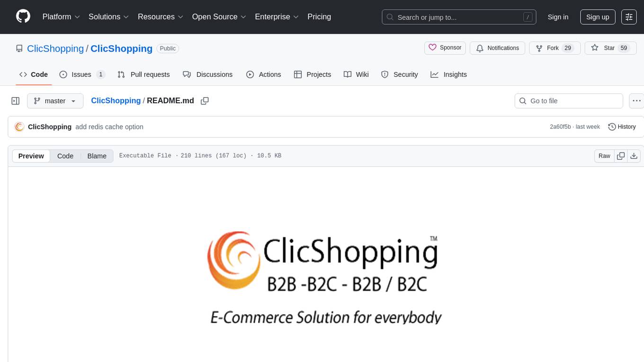644x362 pixels.
Task: Fork the repository
Action: [555, 48]
